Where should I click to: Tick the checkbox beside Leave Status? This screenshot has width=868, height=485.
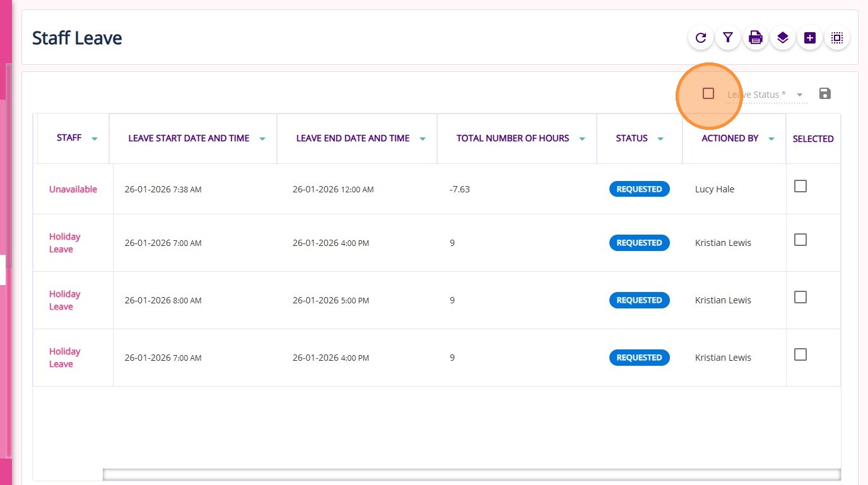[x=708, y=93]
